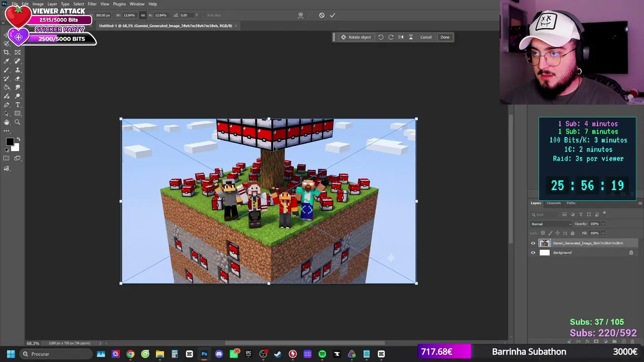Screen dimensions: 644x362
Task: Select the Brush tool
Action: [x=7, y=70]
